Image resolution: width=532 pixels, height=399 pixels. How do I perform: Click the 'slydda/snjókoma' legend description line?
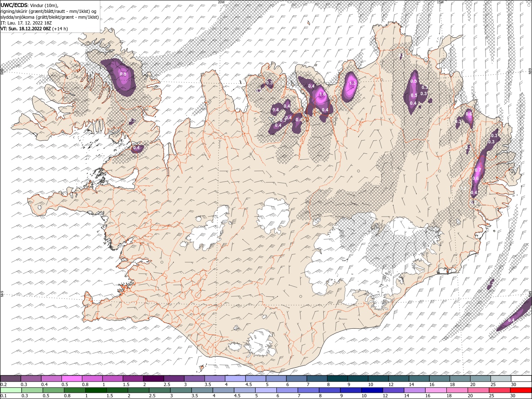tap(50, 17)
